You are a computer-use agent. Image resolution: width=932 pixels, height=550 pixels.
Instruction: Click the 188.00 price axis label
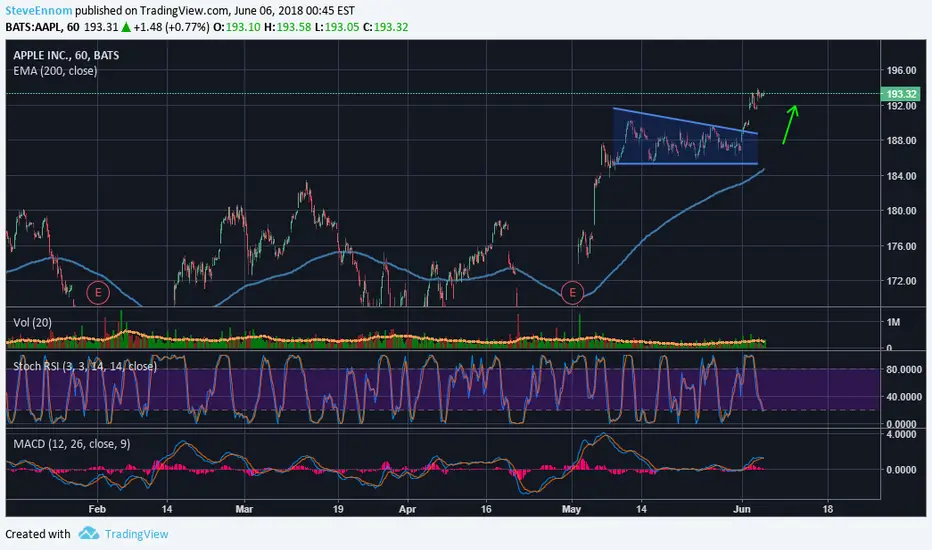[x=901, y=140]
